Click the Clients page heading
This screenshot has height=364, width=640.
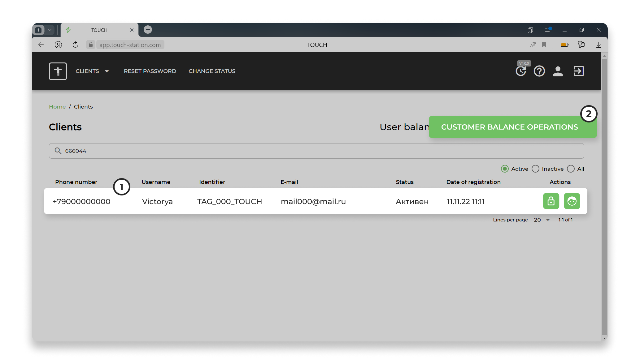pyautogui.click(x=65, y=127)
